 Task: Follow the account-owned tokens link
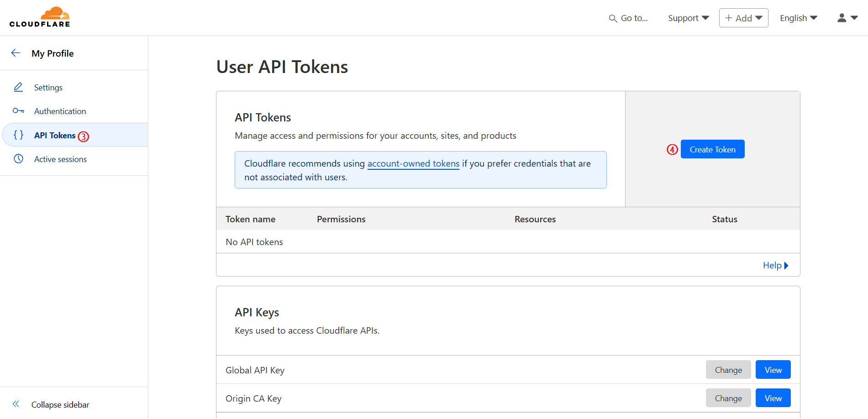(413, 163)
